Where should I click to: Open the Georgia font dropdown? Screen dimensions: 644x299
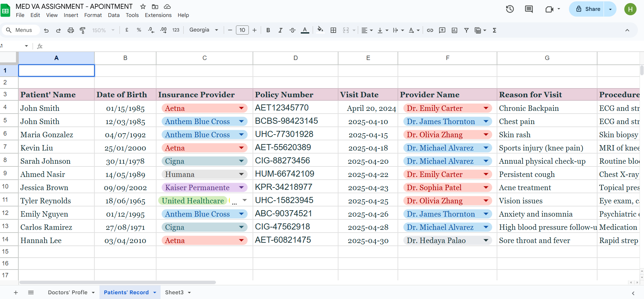pos(204,30)
